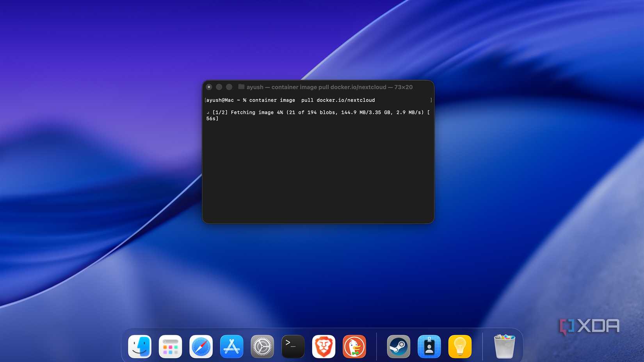Open the DuckDuckGo browser
644x362 pixels.
click(354, 346)
